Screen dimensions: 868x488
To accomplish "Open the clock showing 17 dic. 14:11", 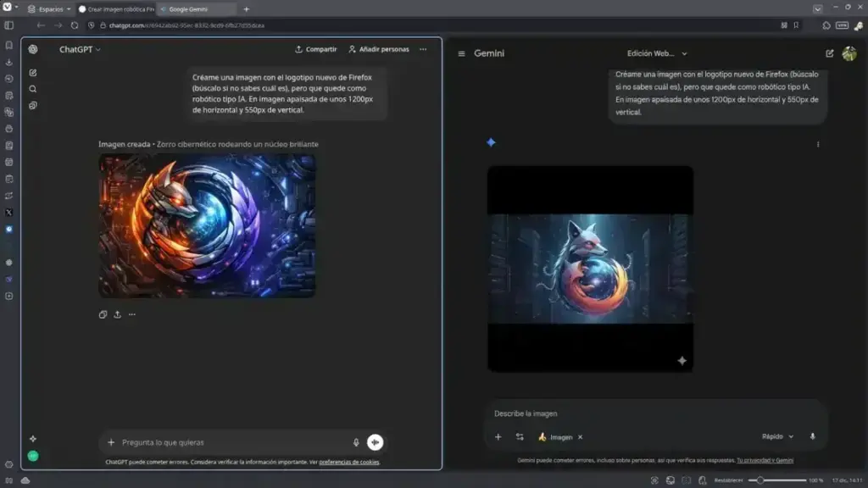I will 847,480.
